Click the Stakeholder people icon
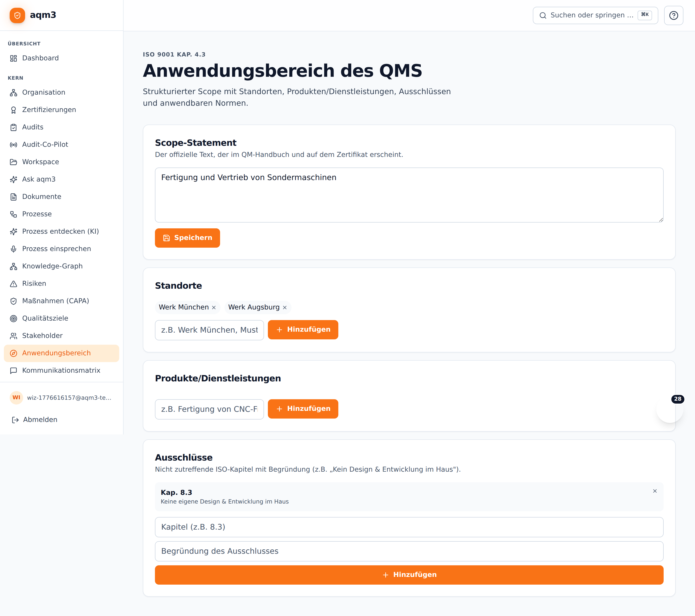 pyautogui.click(x=14, y=336)
